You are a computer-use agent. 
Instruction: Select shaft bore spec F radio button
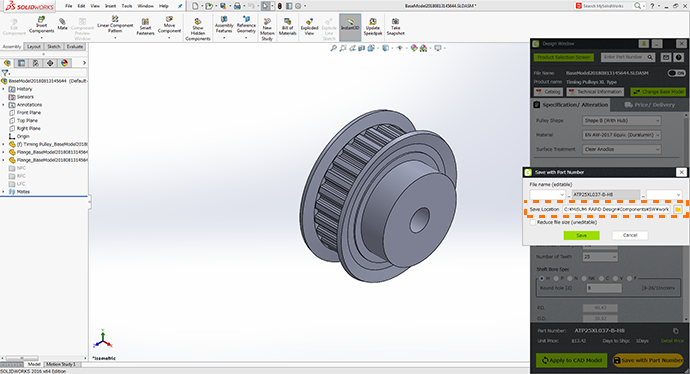click(x=629, y=279)
